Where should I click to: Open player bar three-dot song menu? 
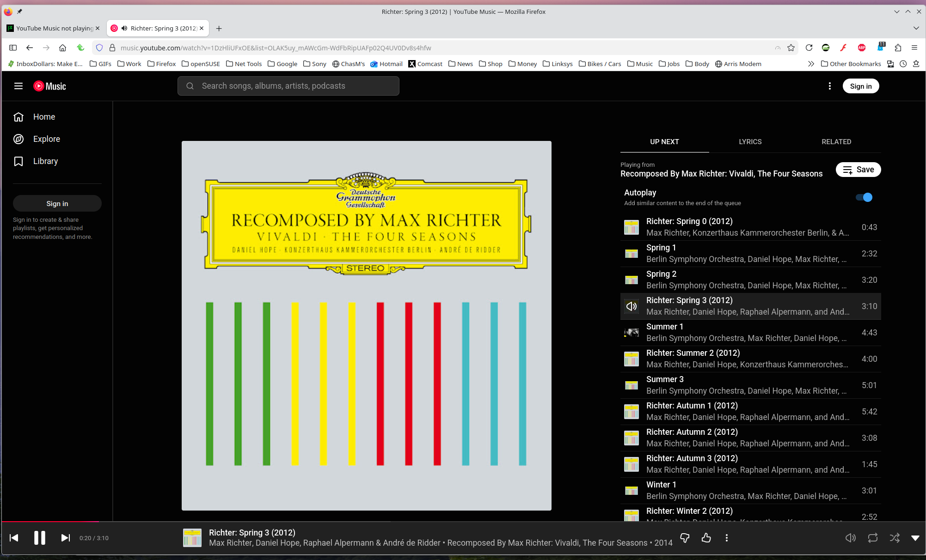tap(727, 538)
